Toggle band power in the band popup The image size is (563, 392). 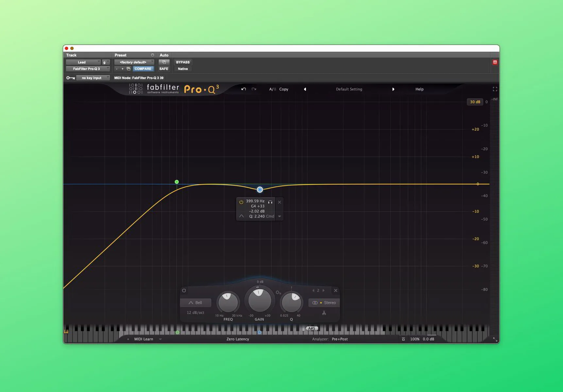pos(241,202)
